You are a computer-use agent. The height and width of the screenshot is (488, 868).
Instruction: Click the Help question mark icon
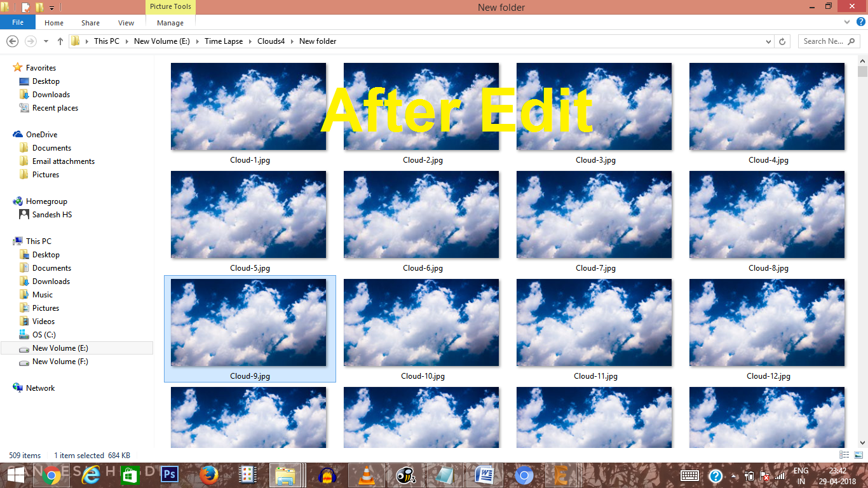click(860, 22)
